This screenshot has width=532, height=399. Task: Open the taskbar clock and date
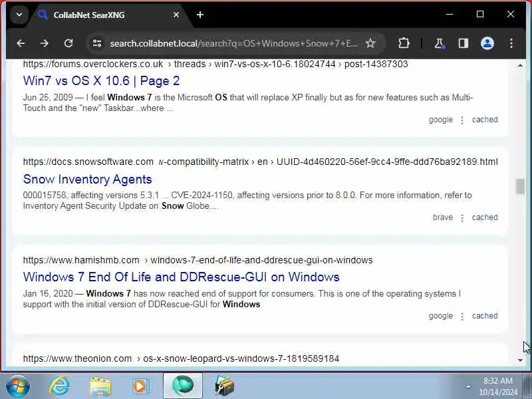pyautogui.click(x=497, y=386)
